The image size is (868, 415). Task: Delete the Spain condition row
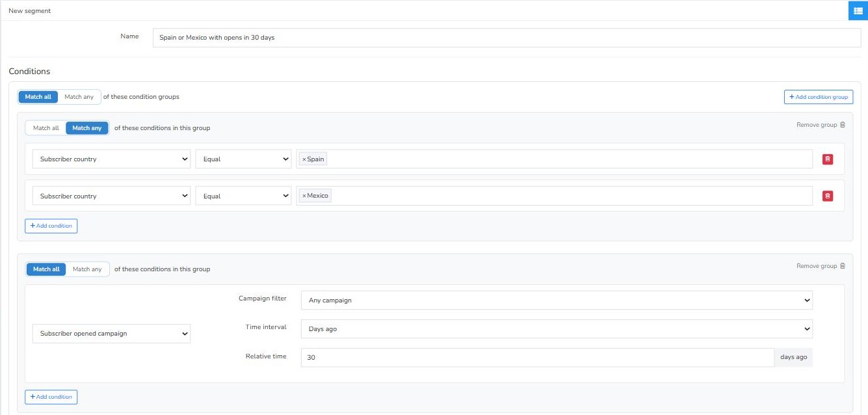click(828, 159)
